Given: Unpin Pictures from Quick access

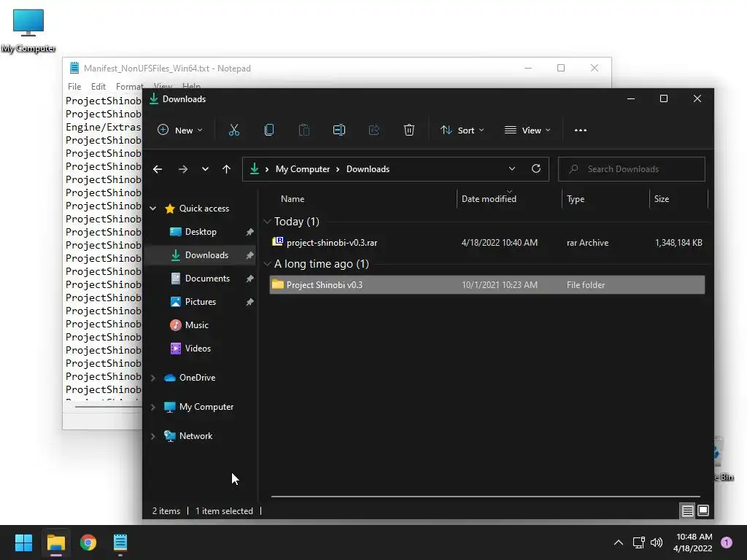Looking at the screenshot, I should (249, 302).
